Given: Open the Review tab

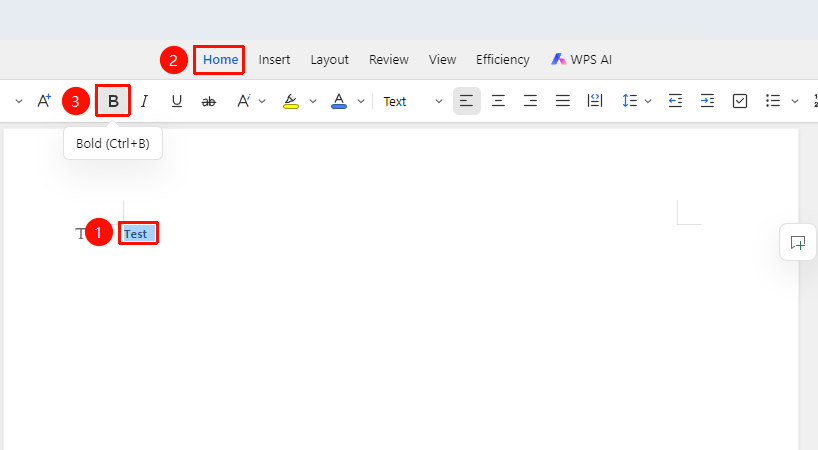Looking at the screenshot, I should pyautogui.click(x=389, y=59).
